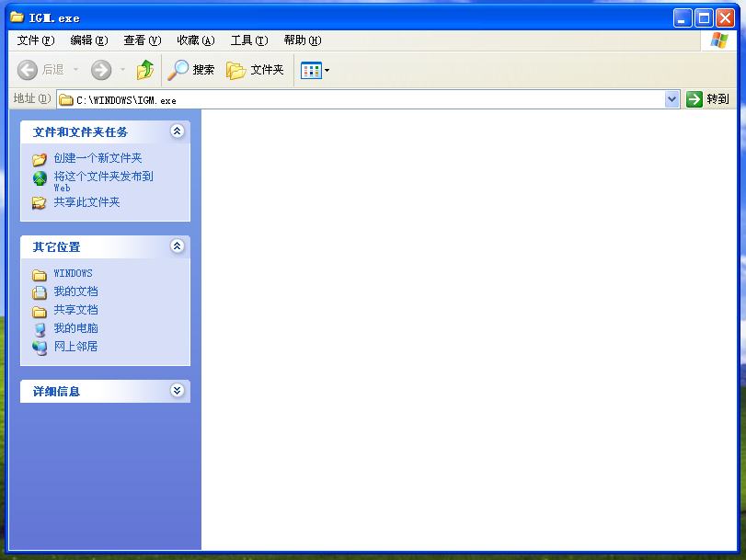Click the 其它位置 header text
The width and height of the screenshot is (746, 560).
click(56, 247)
